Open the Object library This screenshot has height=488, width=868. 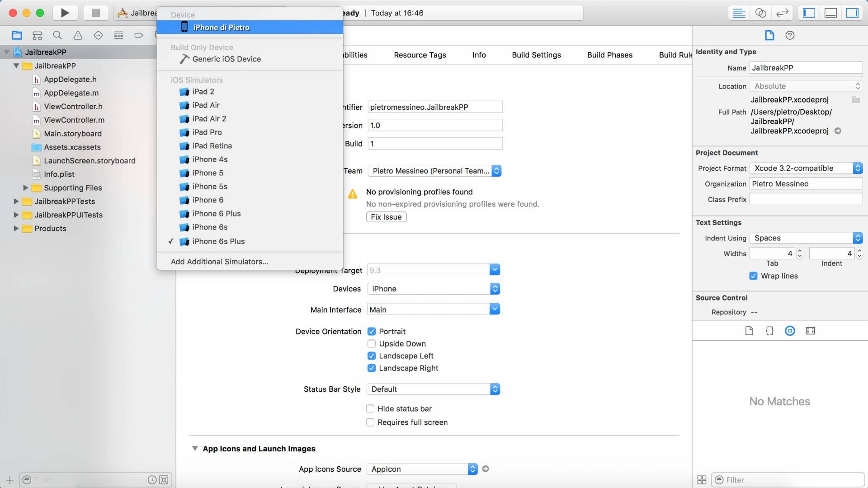pyautogui.click(x=790, y=331)
